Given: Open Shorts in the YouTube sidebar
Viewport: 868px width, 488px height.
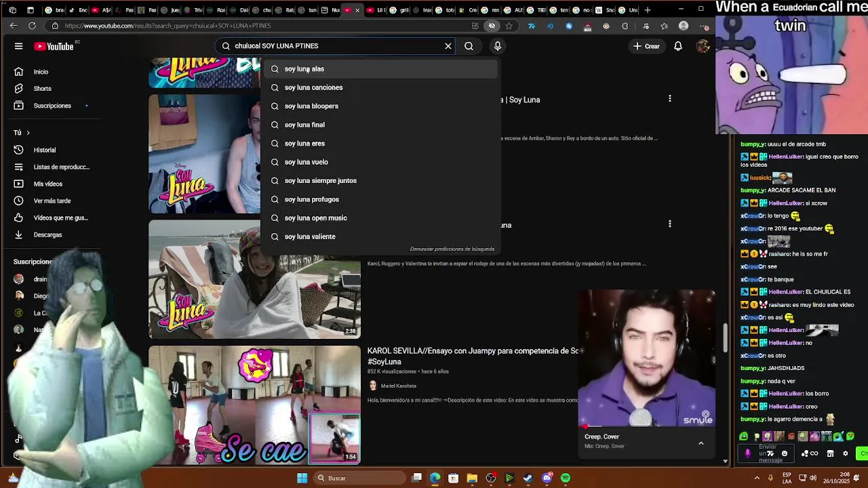Looking at the screenshot, I should (x=54, y=89).
